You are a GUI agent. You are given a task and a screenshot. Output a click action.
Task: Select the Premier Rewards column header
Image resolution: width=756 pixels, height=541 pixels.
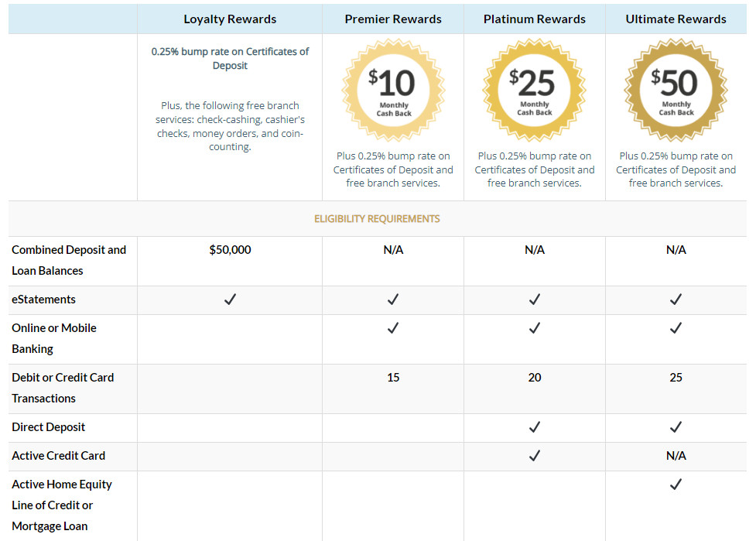tap(393, 19)
